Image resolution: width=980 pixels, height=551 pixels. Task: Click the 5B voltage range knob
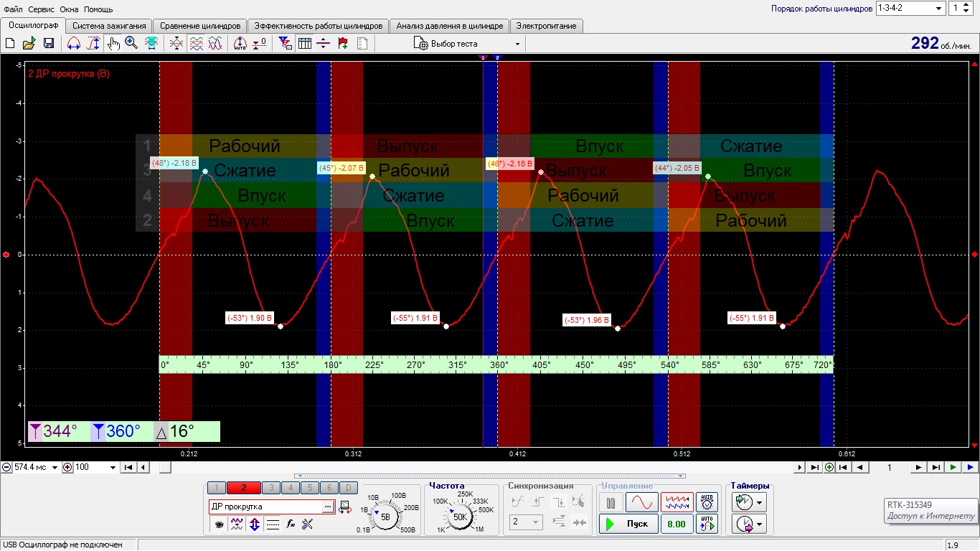[x=385, y=517]
